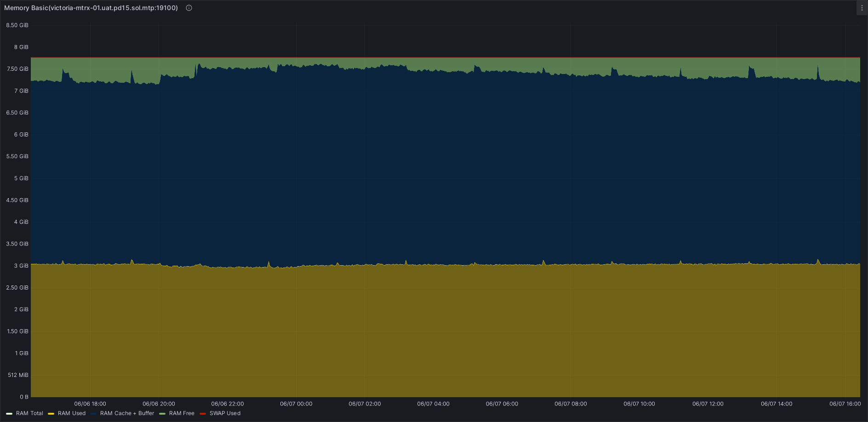
Task: Click the 0 B y-axis label
Action: tap(24, 397)
